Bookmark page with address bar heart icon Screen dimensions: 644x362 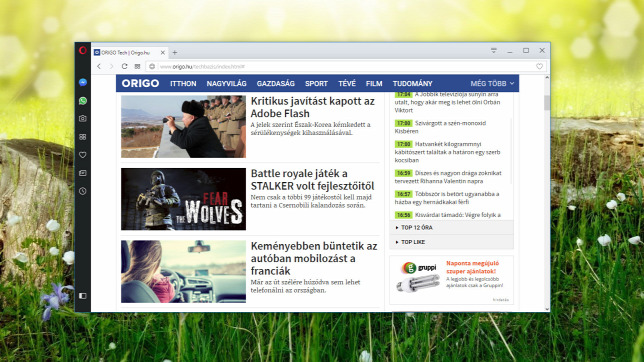point(539,66)
